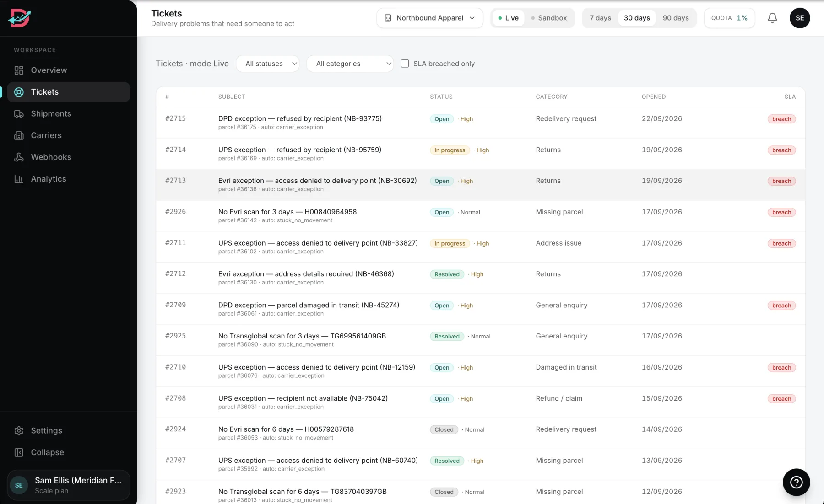
Task: Click the Collapse sidebar icon
Action: [x=19, y=452]
